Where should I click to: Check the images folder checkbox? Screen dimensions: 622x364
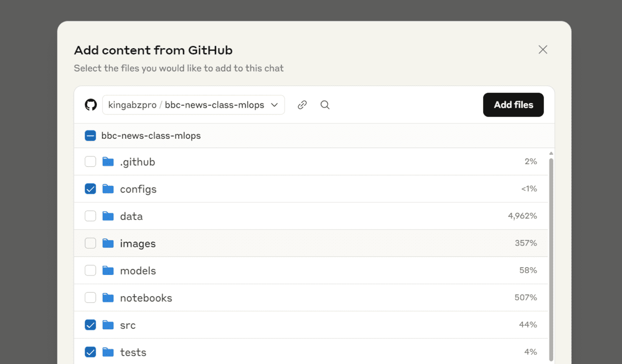pos(90,243)
